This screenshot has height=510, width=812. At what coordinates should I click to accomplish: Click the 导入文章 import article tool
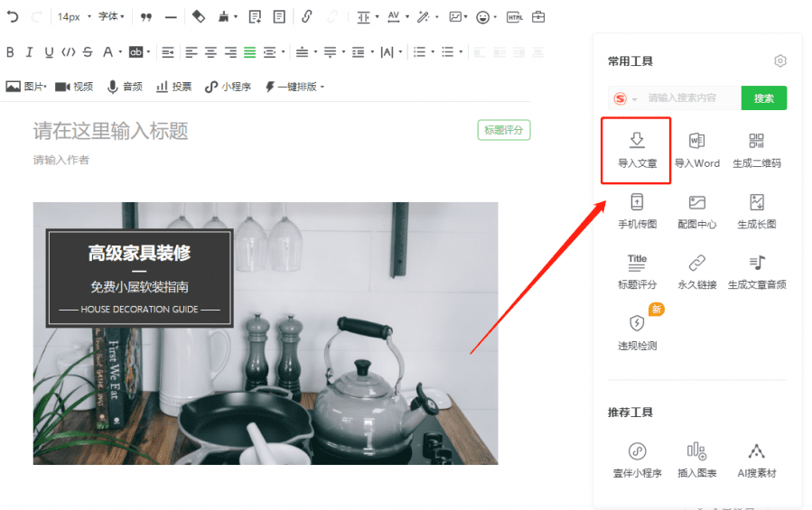637,150
